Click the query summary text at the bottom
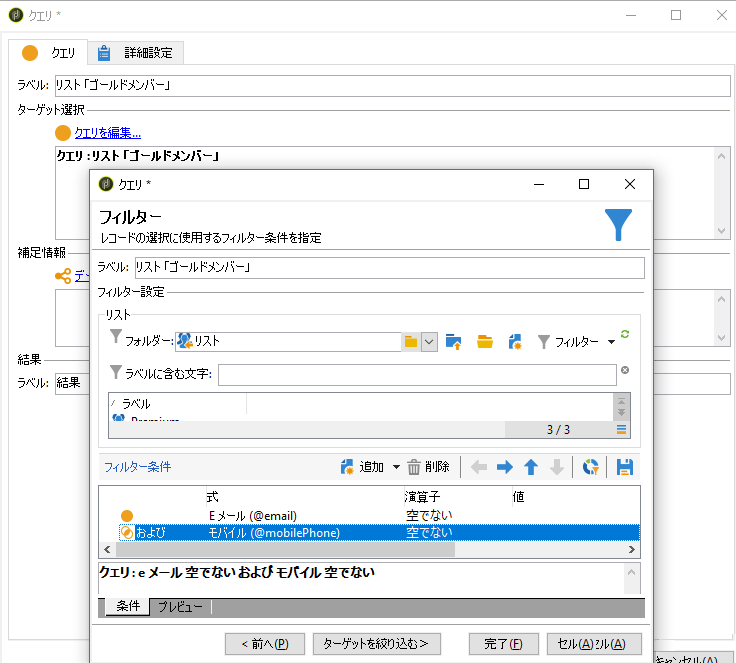 (237, 572)
